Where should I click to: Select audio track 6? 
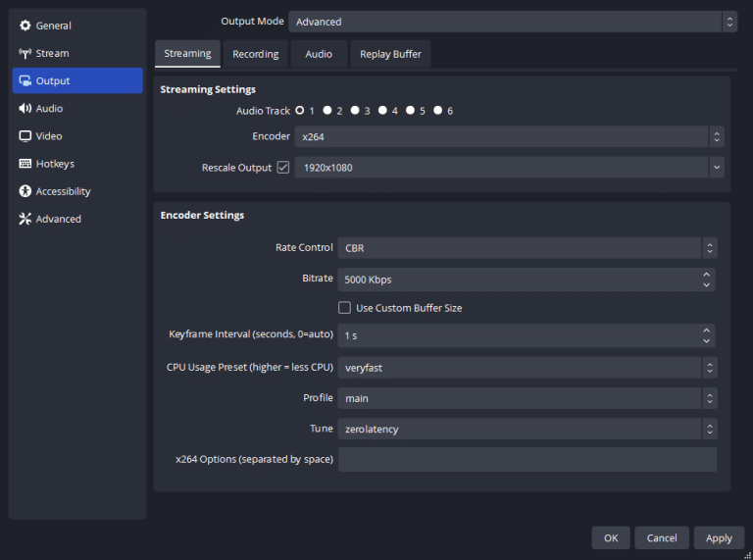(x=438, y=111)
